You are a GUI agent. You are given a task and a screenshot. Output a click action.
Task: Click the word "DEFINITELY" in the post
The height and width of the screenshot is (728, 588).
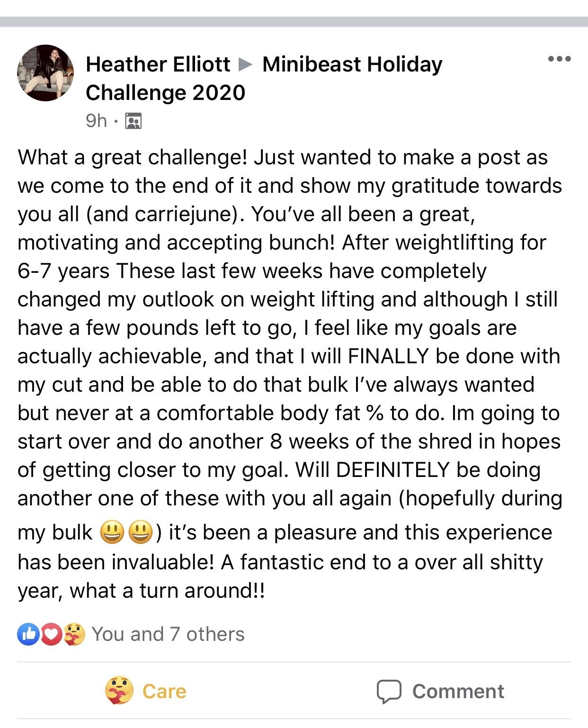tap(392, 470)
